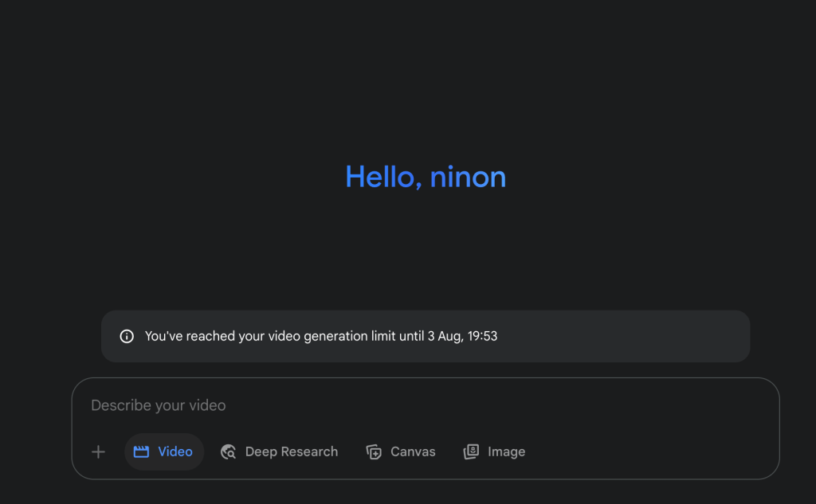Image resolution: width=816 pixels, height=504 pixels.
Task: Click '3 Aug, 19:53' in the limit message
Action: pos(462,336)
